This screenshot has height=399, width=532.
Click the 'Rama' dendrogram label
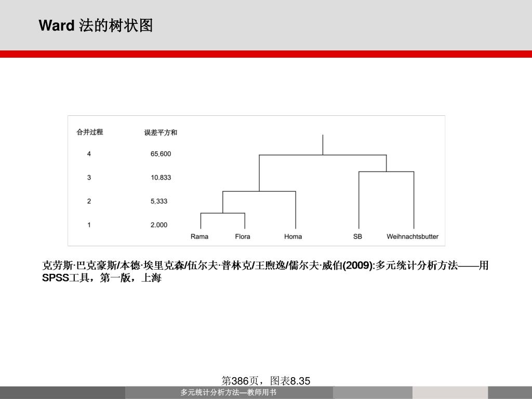199,236
